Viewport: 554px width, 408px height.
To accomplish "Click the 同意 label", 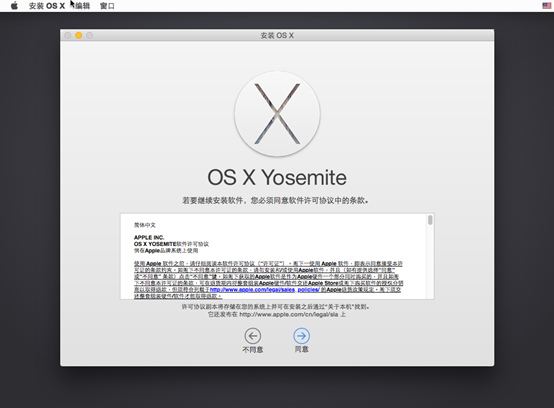I will click(301, 349).
